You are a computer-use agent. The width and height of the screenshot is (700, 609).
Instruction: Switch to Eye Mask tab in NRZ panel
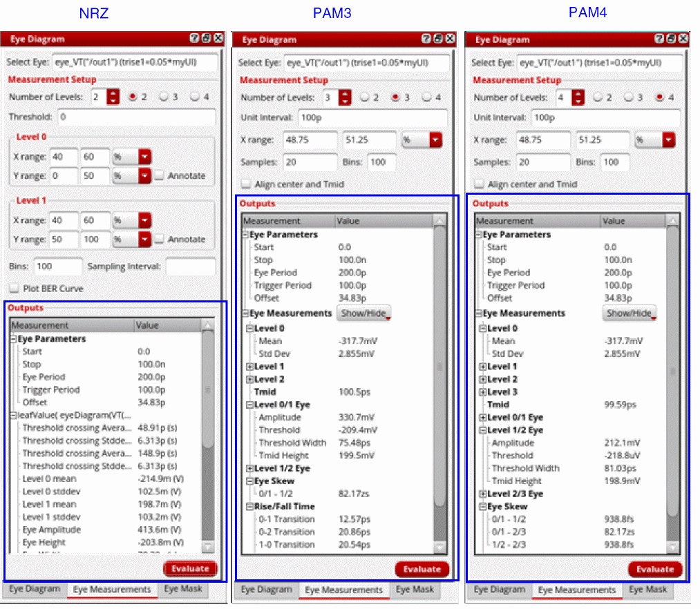(183, 589)
